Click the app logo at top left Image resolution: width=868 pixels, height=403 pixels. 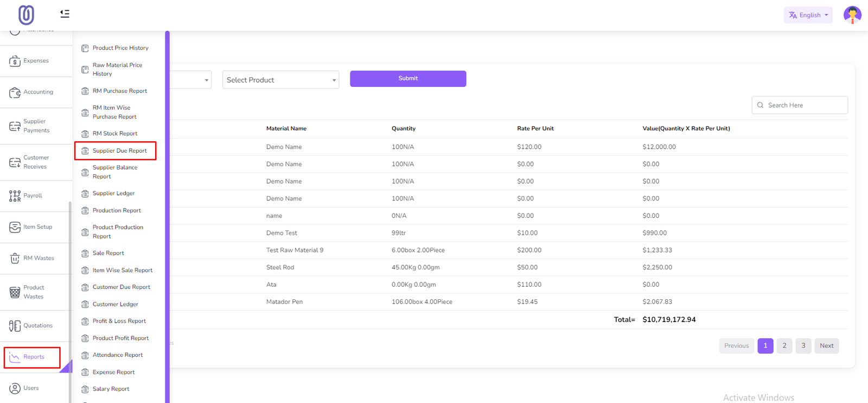click(26, 15)
